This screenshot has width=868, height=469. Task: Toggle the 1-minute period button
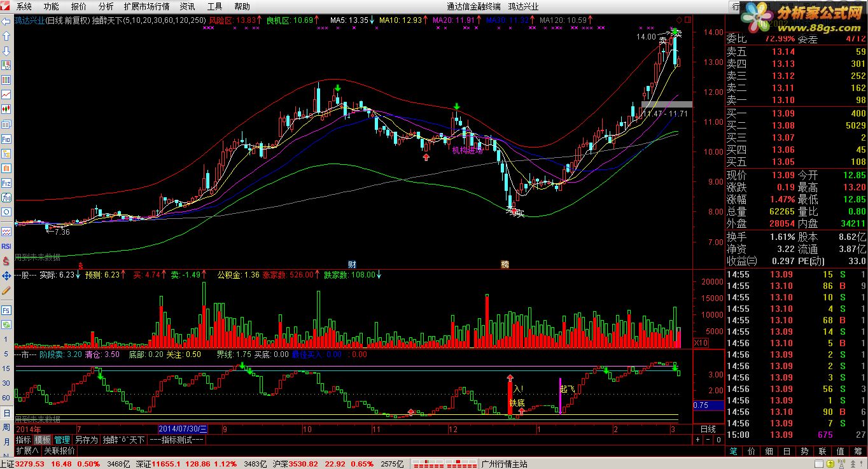6,339
